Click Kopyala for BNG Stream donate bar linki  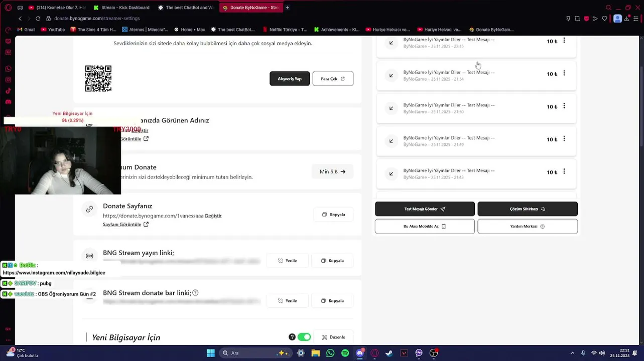point(332,301)
